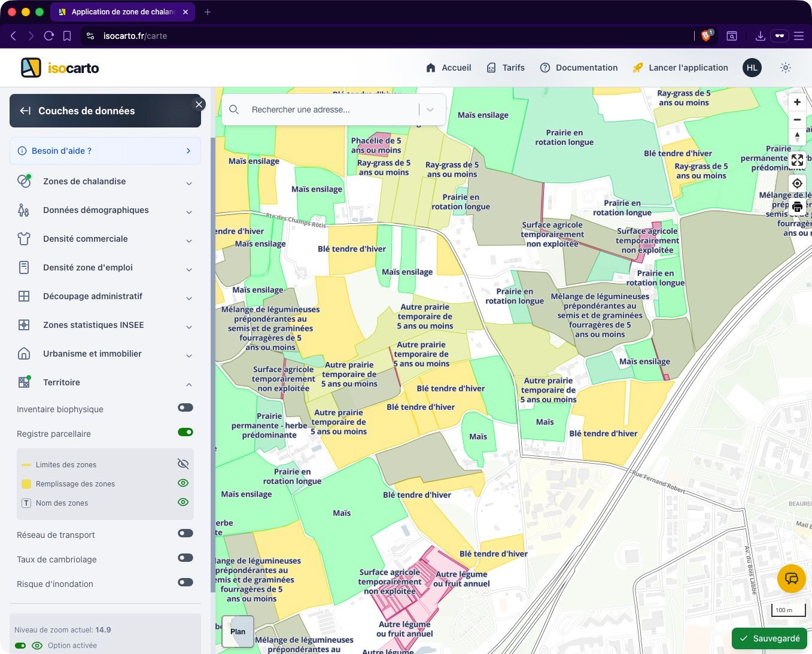Show the Limites des zones layer
Viewport: 812px width, 654px height.
coord(183,464)
